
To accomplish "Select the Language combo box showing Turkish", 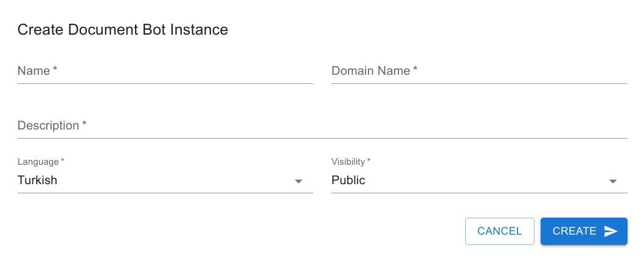I will (165, 181).
